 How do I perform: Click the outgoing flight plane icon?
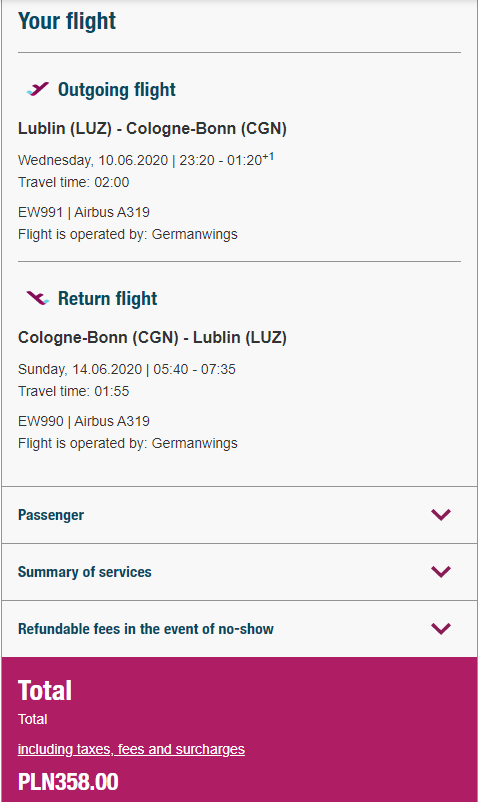click(x=38, y=89)
